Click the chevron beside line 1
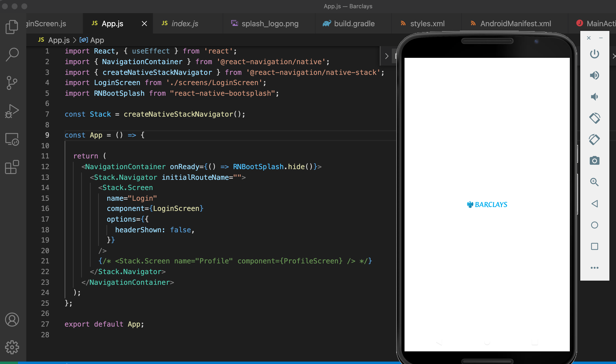 click(387, 56)
